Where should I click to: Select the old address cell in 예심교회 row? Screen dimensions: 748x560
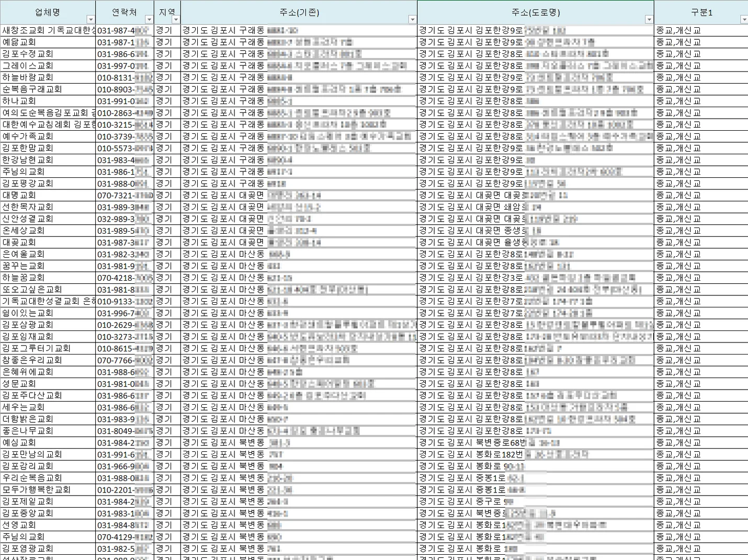click(x=299, y=442)
